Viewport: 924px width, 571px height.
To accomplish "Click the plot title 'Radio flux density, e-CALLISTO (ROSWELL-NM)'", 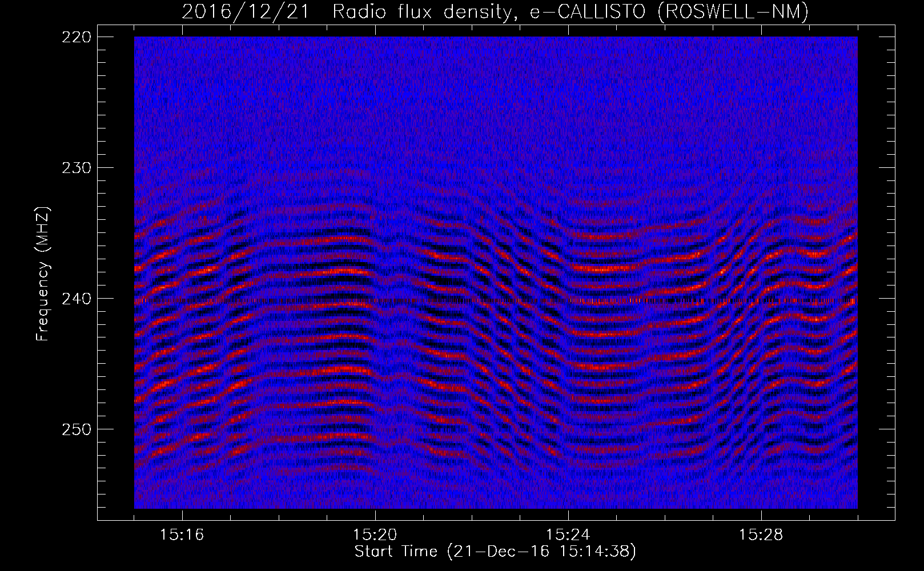I will click(x=571, y=11).
